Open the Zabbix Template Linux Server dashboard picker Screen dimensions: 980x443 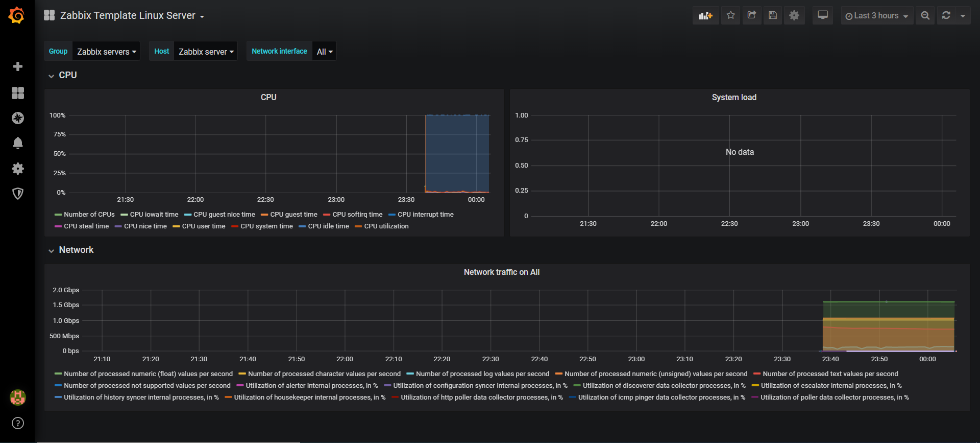(132, 16)
